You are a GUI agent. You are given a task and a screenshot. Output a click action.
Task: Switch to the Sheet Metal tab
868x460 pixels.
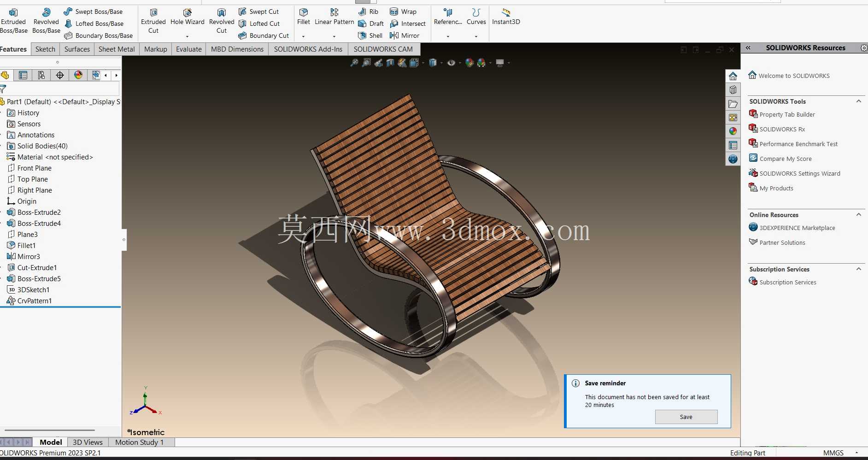pos(117,49)
